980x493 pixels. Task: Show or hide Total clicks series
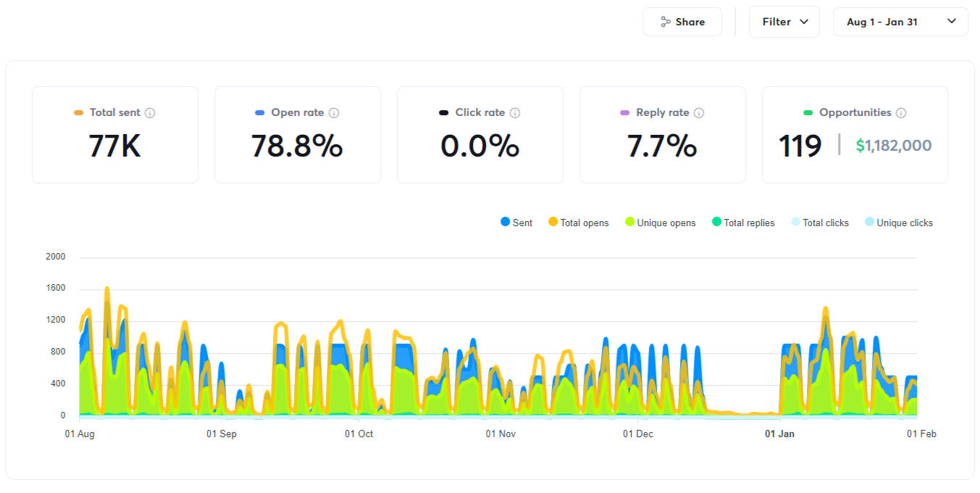(819, 223)
